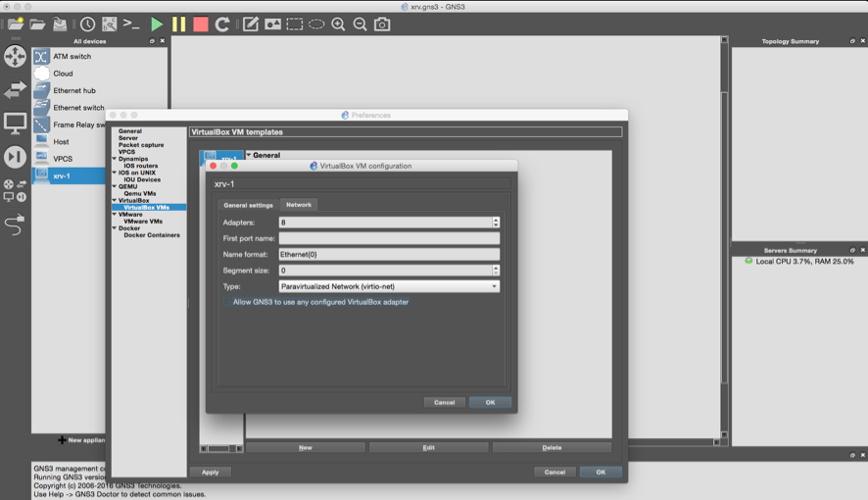Click the First port name field
868x500 pixels.
389,238
